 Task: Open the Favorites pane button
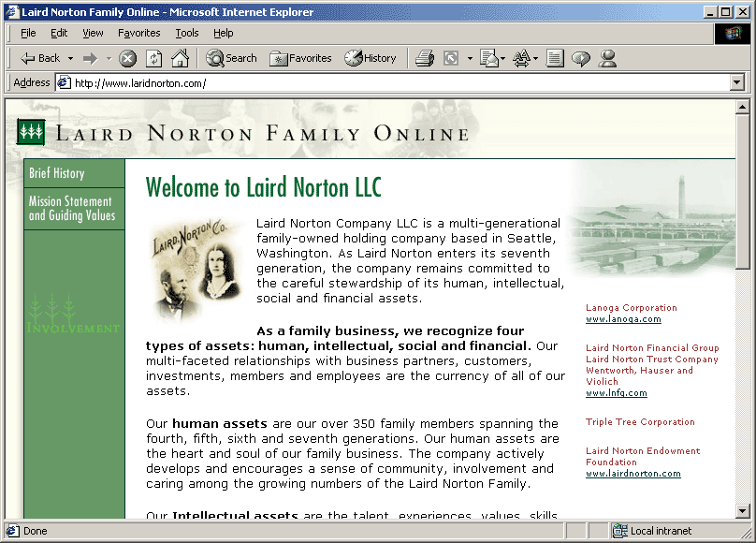click(300, 58)
